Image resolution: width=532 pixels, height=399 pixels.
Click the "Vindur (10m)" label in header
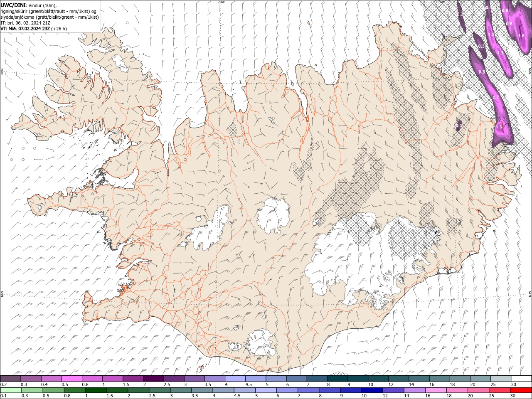click(x=42, y=5)
